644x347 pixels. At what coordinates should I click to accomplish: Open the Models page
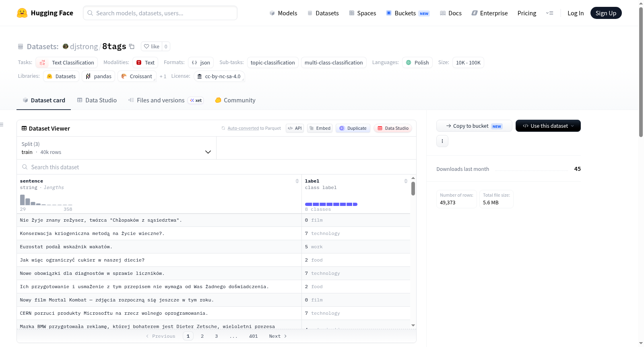pos(283,13)
